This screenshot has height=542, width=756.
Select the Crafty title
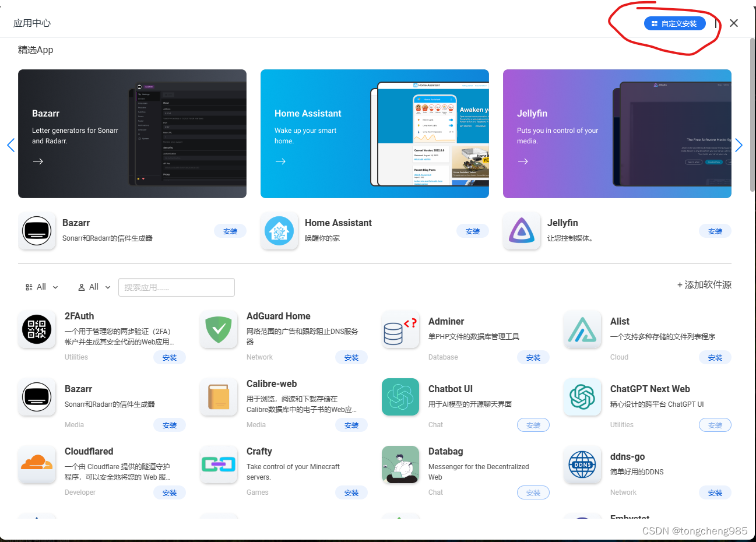coord(259,452)
